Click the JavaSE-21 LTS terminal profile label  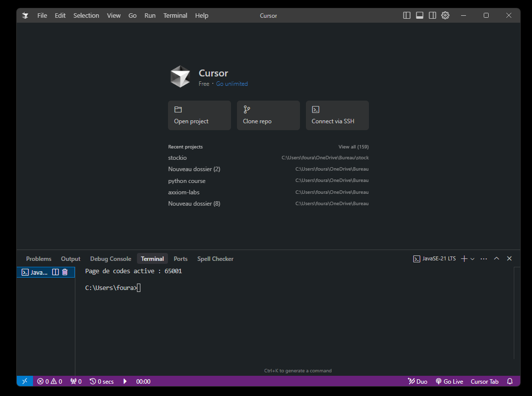(434, 259)
